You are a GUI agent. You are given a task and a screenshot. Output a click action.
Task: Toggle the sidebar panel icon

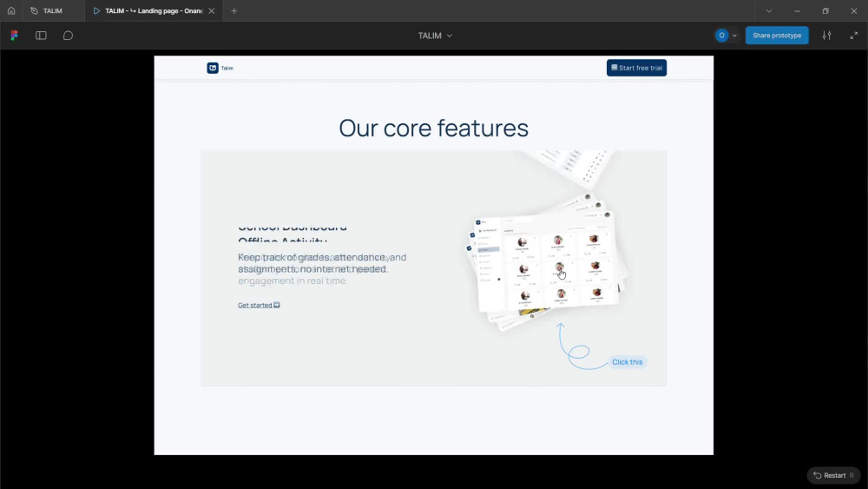(41, 36)
